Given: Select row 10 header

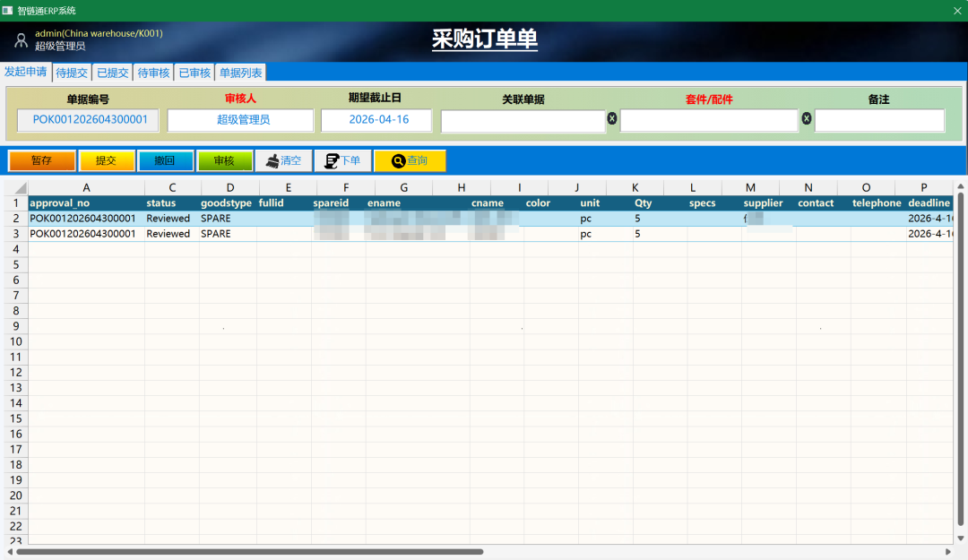Looking at the screenshot, I should 16,341.
